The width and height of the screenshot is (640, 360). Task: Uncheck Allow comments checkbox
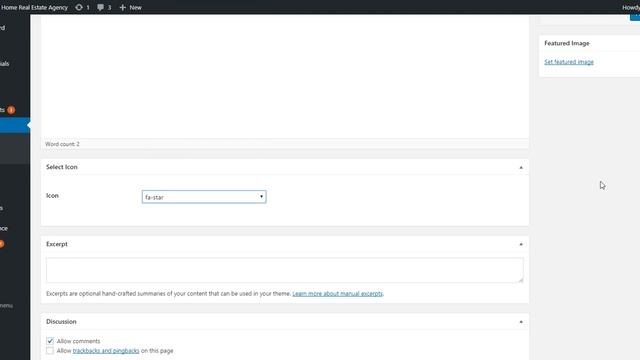click(50, 341)
